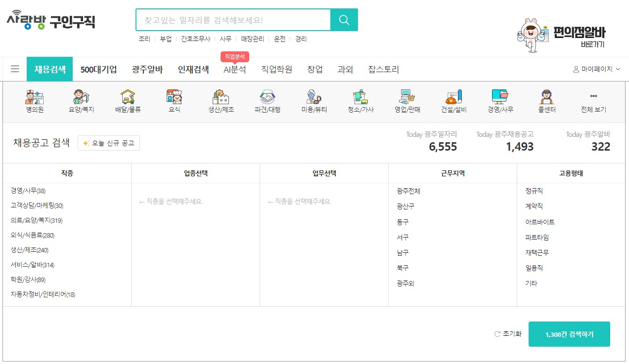The height and width of the screenshot is (364, 629).
Task: Select job type 경영/사무(38)
Action: click(28, 191)
